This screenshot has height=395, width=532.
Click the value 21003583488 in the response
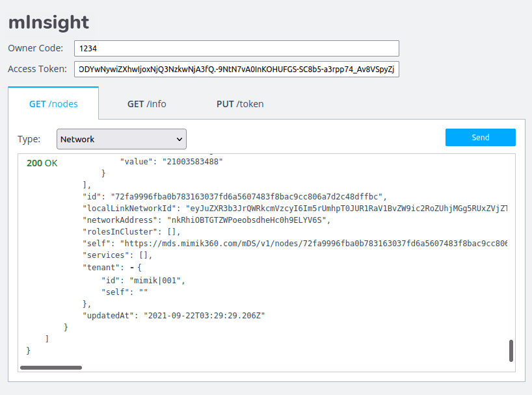188,161
